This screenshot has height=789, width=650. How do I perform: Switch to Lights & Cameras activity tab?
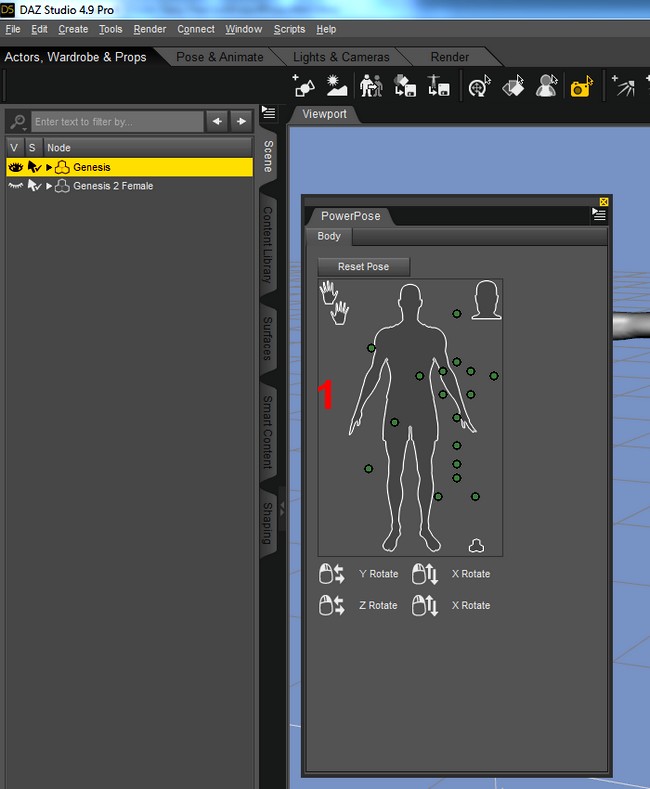point(341,57)
